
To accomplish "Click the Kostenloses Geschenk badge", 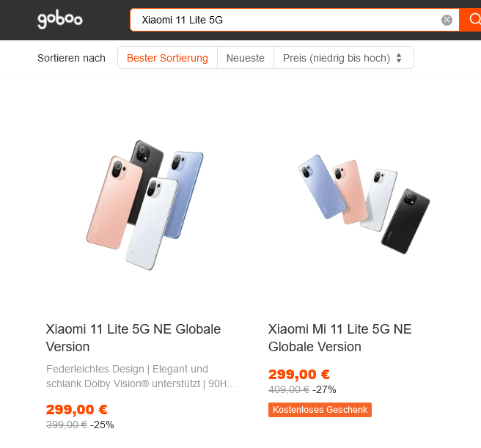I will tap(320, 410).
